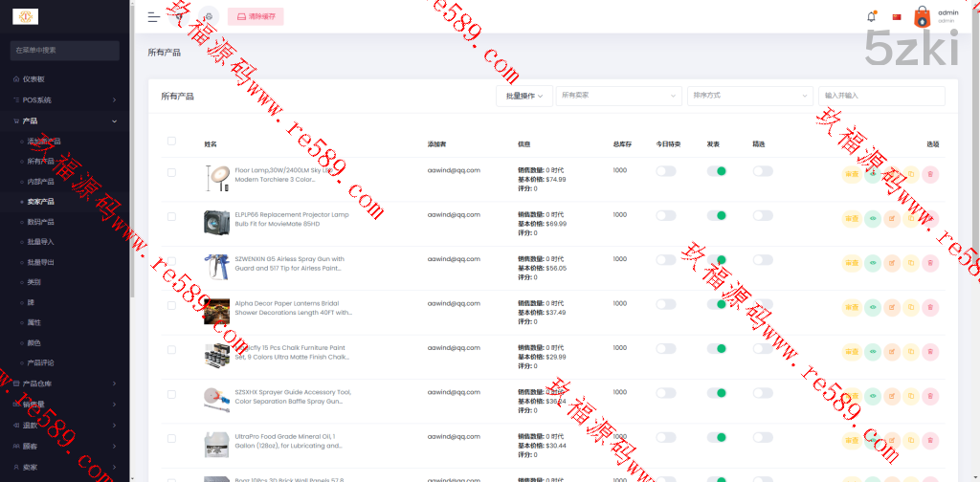This screenshot has width=980, height=482.
Task: Expand the POS系统 sidebar menu
Action: (x=64, y=99)
